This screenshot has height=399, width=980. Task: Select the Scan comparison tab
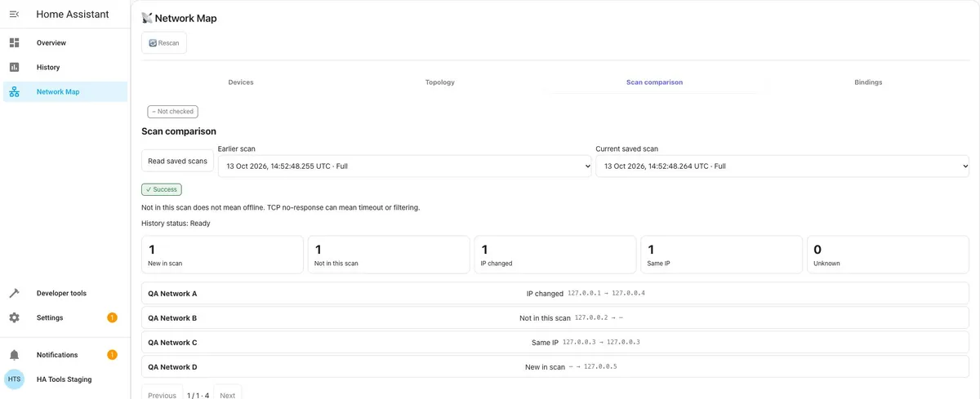pos(654,82)
